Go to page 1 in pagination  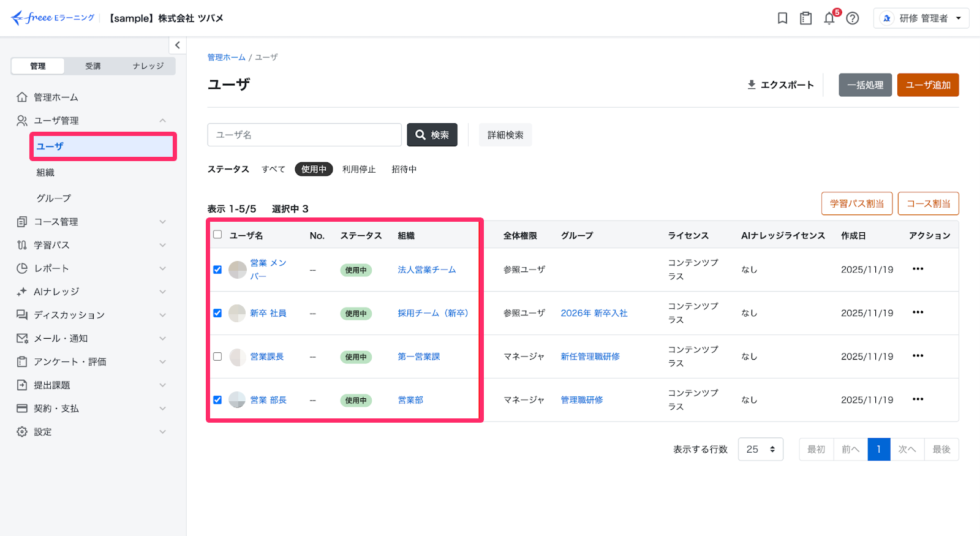pyautogui.click(x=879, y=449)
